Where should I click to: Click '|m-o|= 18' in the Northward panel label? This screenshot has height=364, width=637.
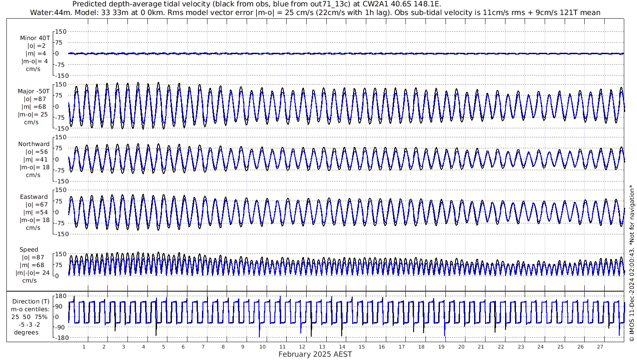pos(34,167)
